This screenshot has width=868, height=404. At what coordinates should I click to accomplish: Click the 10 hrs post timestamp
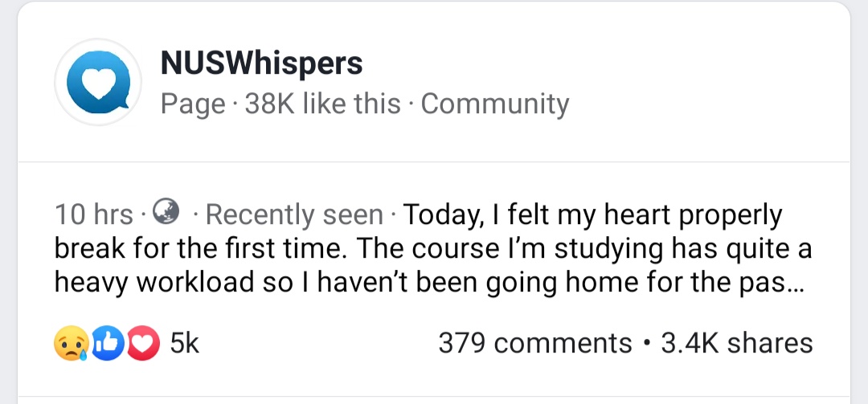pos(93,214)
